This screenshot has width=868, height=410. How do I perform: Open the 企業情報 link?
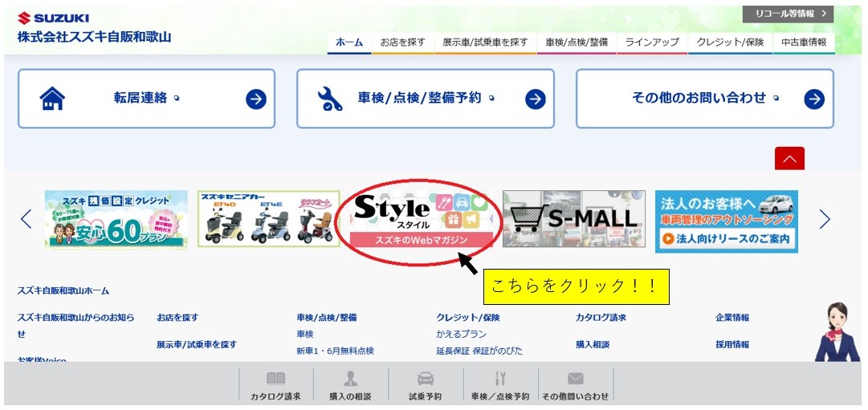coord(732,318)
